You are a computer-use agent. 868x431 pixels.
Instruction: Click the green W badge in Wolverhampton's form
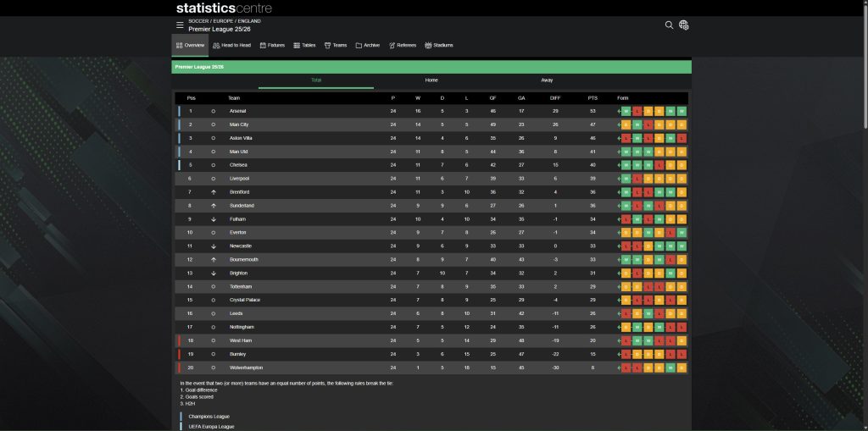coord(670,368)
